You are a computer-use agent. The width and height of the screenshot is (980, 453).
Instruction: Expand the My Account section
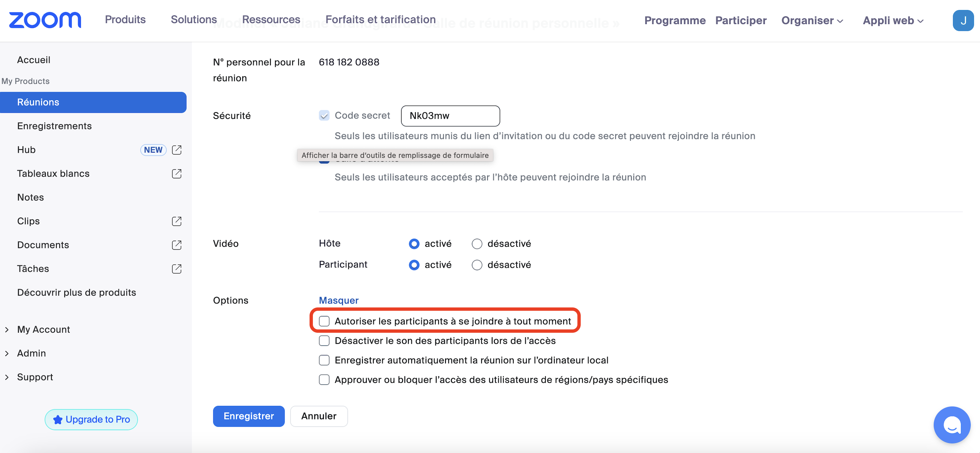[43, 329]
